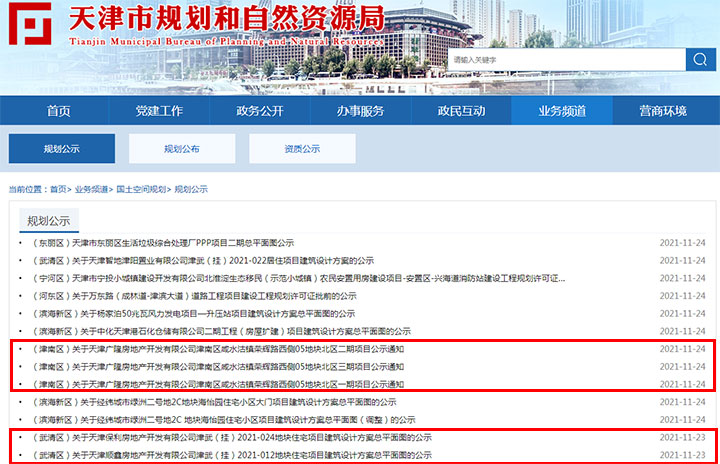Open 武清区 津武(挂)2021-022 居住项目 notice
The height and width of the screenshot is (464, 720).
(x=203, y=260)
